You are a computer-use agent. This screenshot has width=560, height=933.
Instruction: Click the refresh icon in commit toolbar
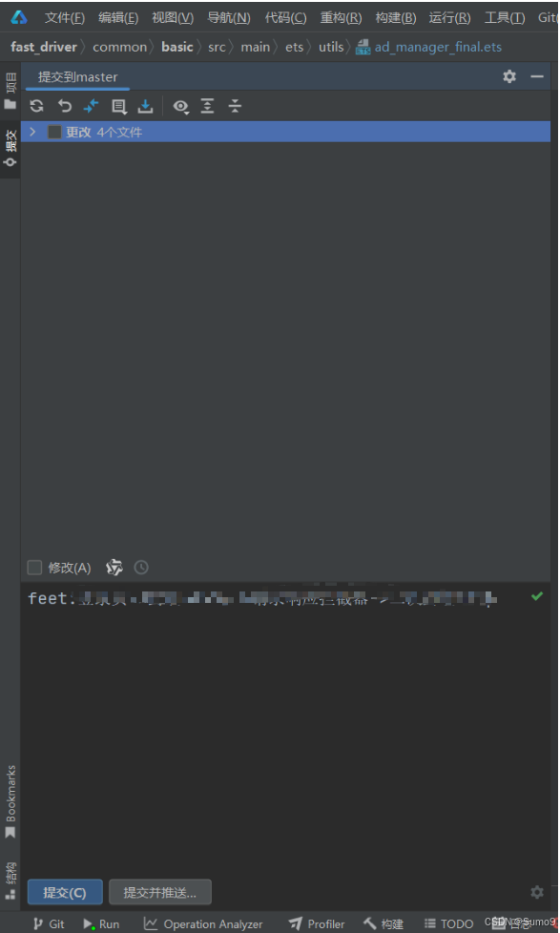pyautogui.click(x=37, y=106)
